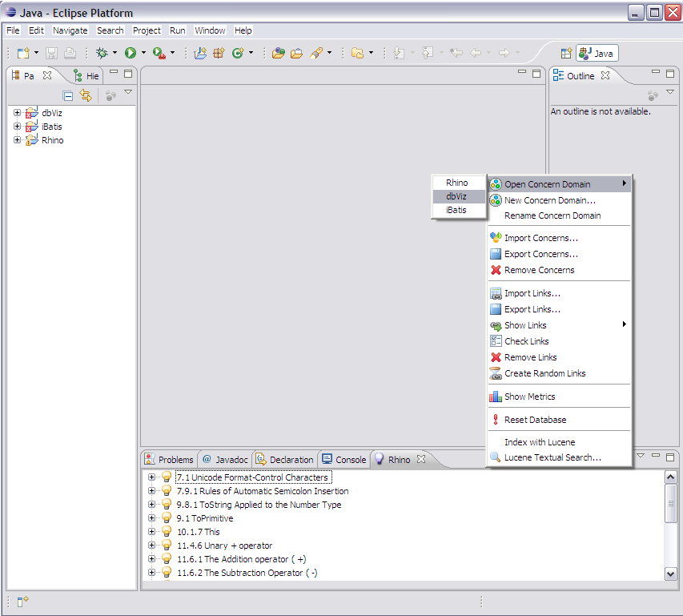Expand 11.4.6 Unary + operator node
The height and width of the screenshot is (616, 683).
click(151, 545)
